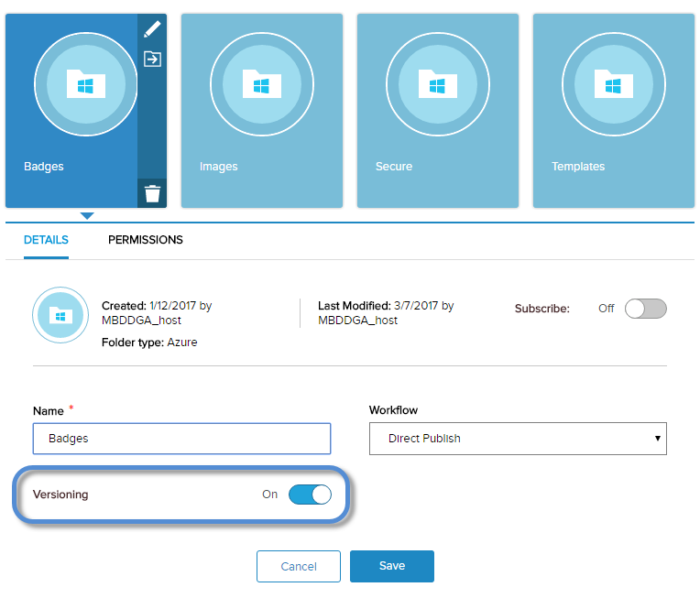Image resolution: width=700 pixels, height=598 pixels.
Task: Select the Badges folder icon
Action: (86, 84)
